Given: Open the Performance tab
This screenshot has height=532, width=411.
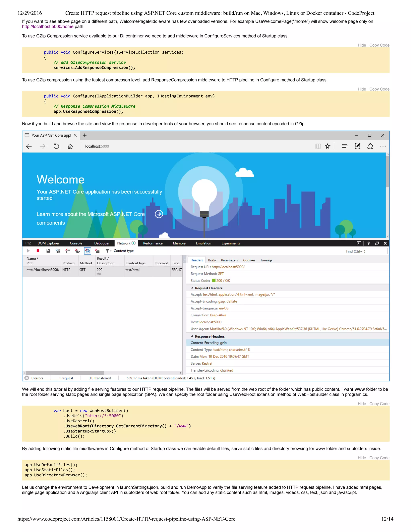Looking at the screenshot, I should tap(153, 243).
